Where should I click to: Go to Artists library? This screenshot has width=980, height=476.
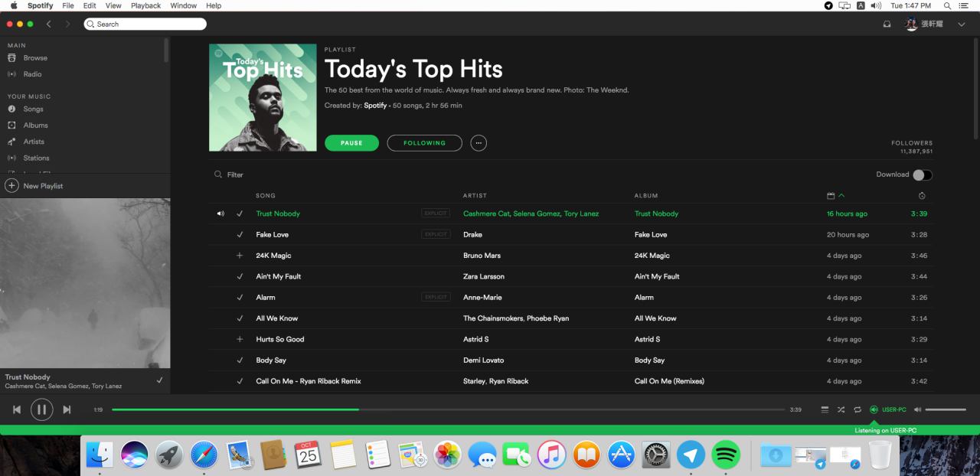[34, 142]
